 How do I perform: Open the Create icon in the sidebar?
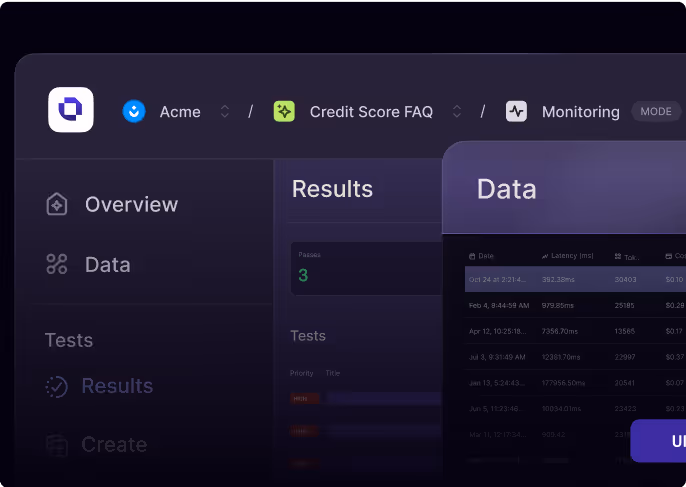click(x=57, y=445)
